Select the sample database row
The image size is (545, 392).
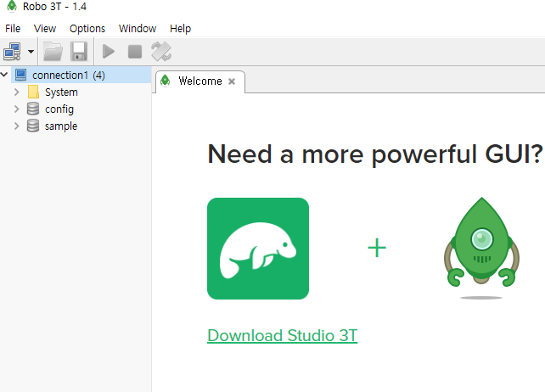(x=61, y=126)
